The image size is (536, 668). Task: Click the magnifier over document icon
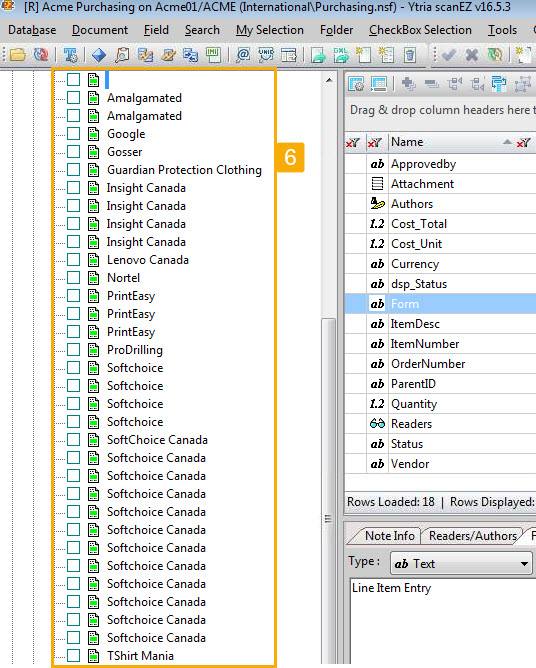click(x=122, y=55)
